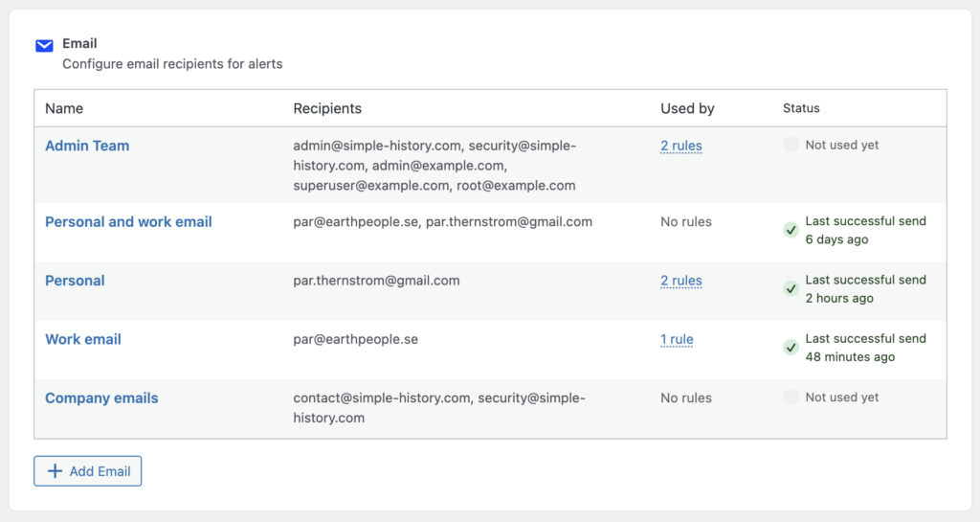The image size is (980, 522).
Task: Click green checkmark in Personal and work email row
Action: (791, 230)
